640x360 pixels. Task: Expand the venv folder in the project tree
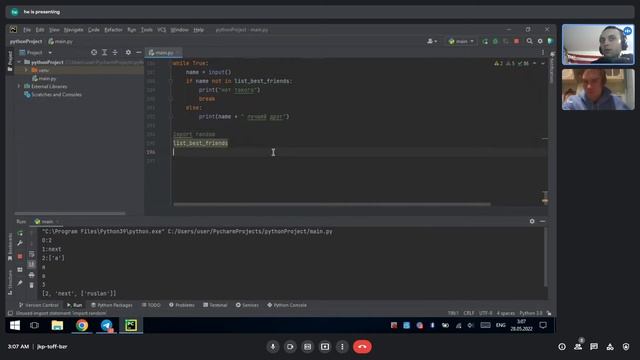coord(27,70)
